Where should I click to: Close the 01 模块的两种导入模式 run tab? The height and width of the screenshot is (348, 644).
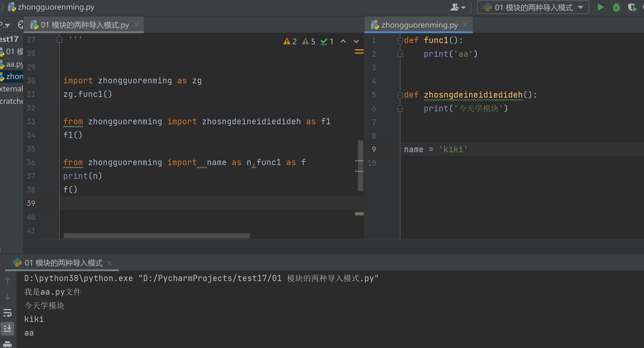[x=110, y=263]
